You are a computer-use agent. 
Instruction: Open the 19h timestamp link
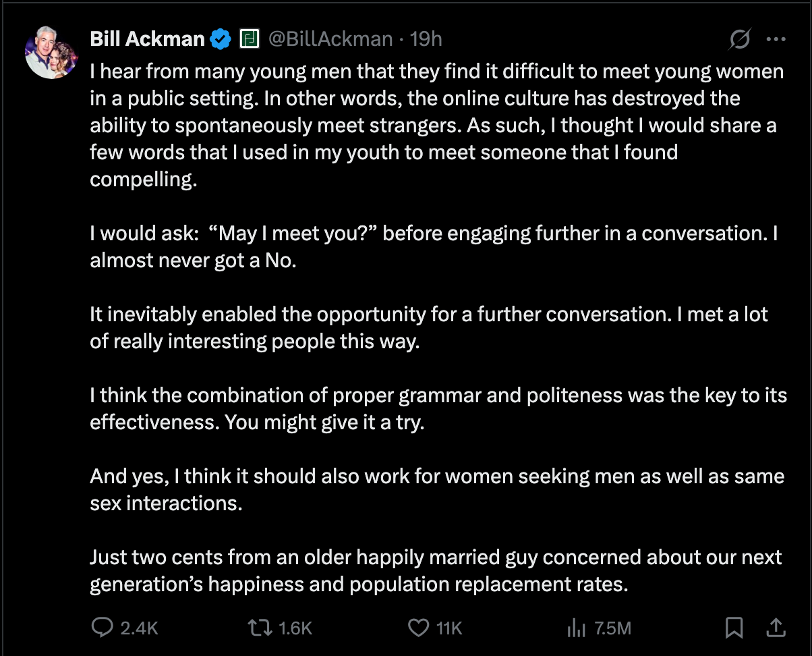coord(426,39)
